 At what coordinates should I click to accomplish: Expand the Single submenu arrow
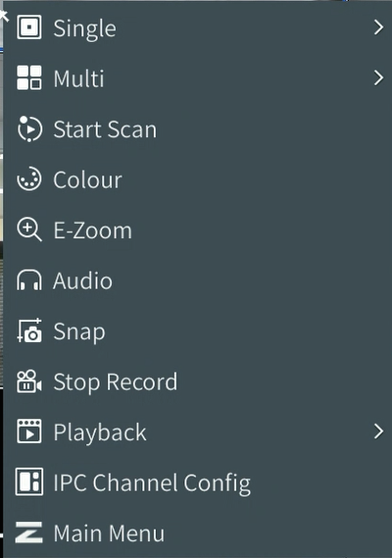coord(379,27)
